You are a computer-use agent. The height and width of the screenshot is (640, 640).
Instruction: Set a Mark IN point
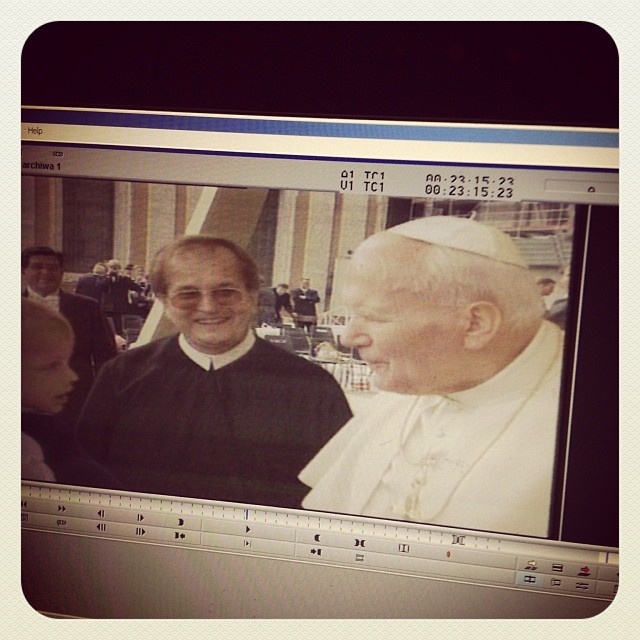click(x=180, y=522)
